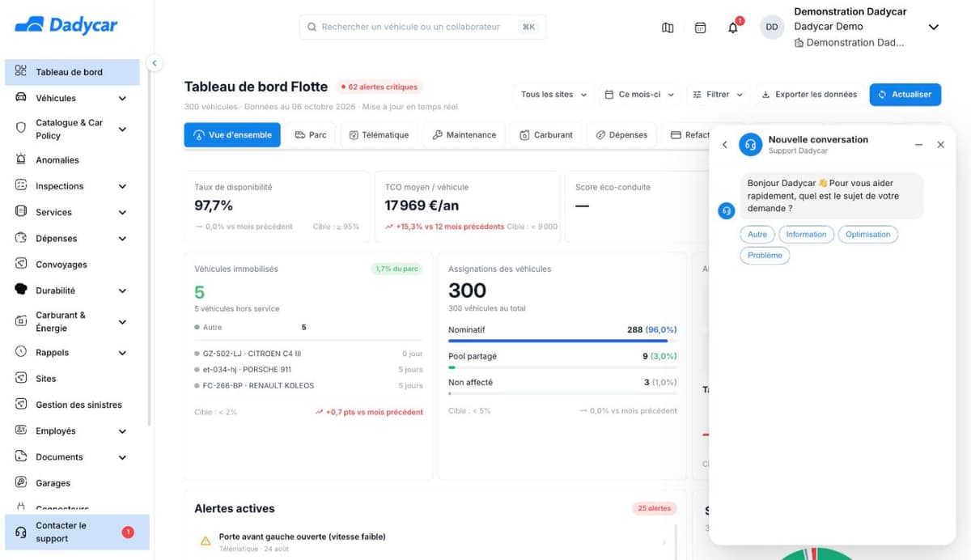Click the Garages sidebar icon
The height and width of the screenshot is (560, 971).
point(21,482)
